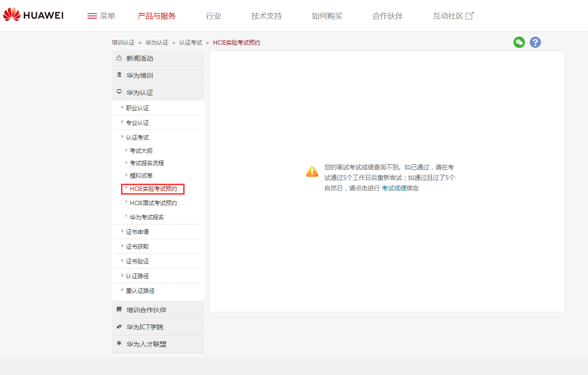Click the blue help question mark icon
The image size is (588, 375).
click(535, 42)
